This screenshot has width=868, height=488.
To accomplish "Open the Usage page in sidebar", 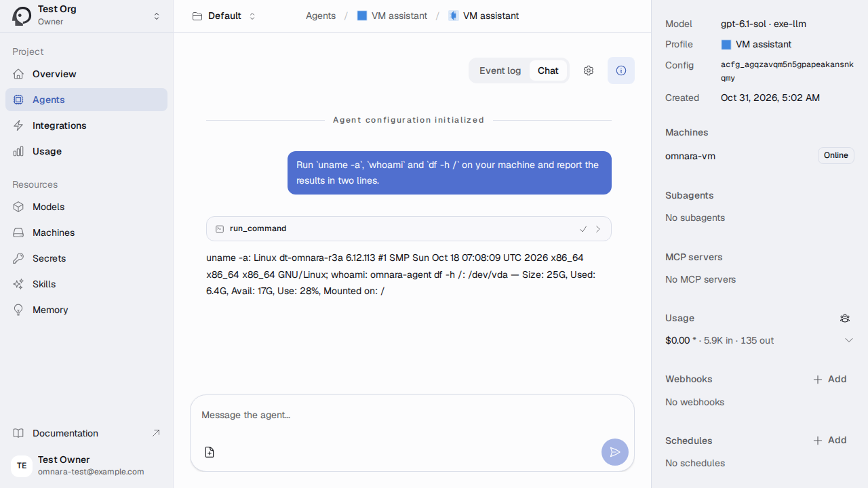I will pyautogui.click(x=86, y=151).
